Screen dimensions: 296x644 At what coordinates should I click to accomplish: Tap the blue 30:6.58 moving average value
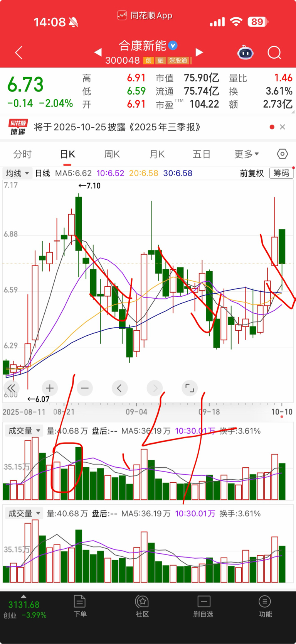point(178,173)
